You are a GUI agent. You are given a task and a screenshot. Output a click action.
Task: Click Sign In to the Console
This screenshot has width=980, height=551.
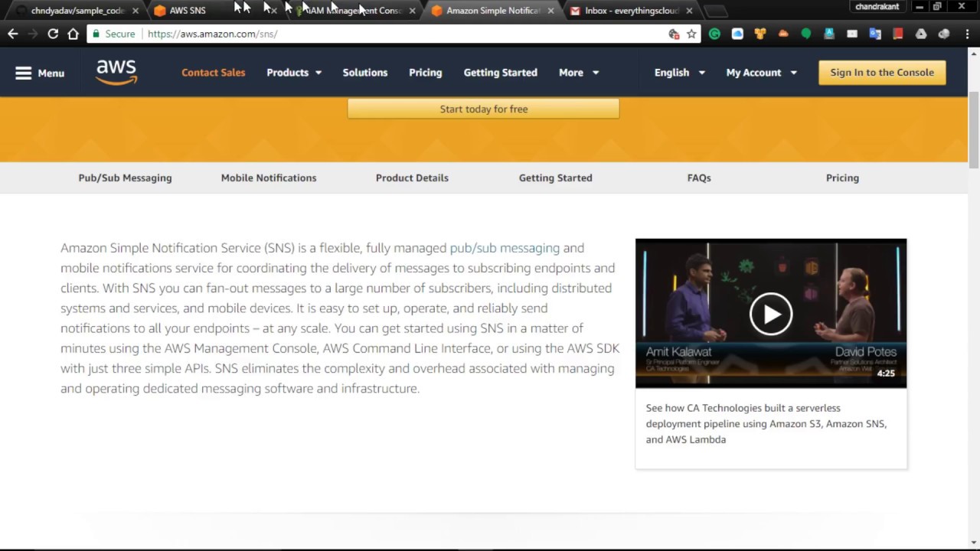[x=882, y=73]
